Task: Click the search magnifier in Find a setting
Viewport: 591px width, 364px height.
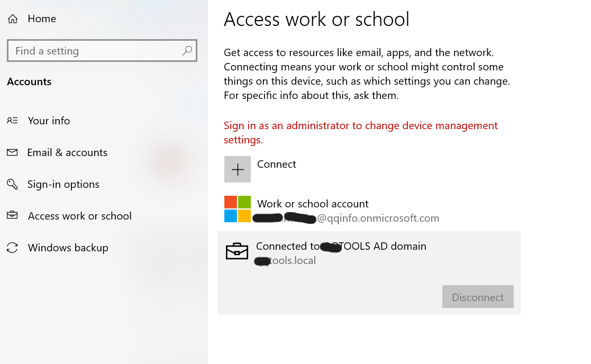Action: [187, 50]
